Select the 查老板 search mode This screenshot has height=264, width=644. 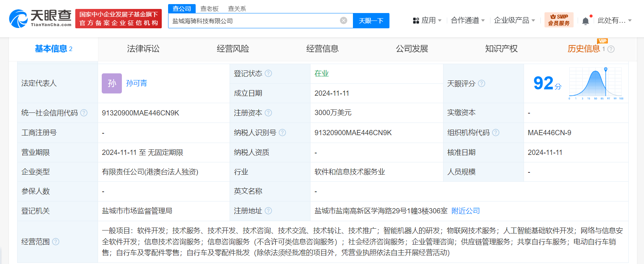209,9
